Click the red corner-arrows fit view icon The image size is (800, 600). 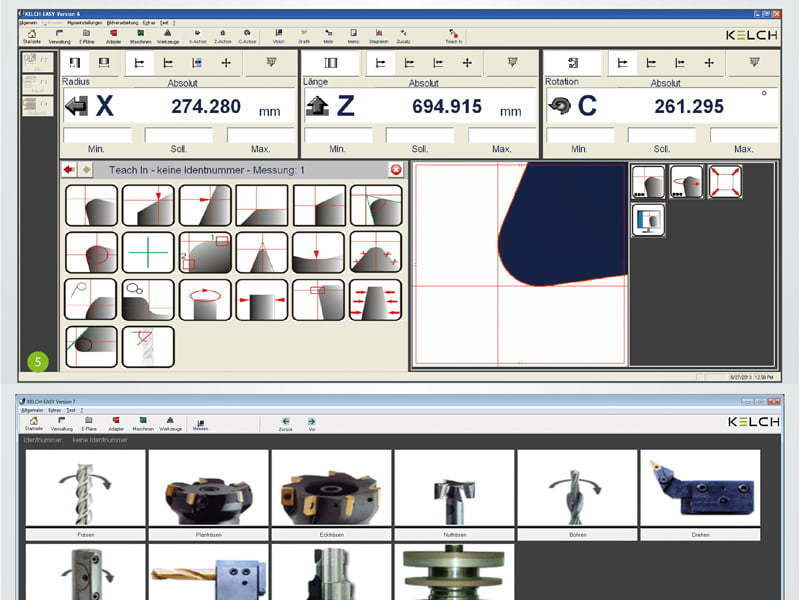pos(724,182)
